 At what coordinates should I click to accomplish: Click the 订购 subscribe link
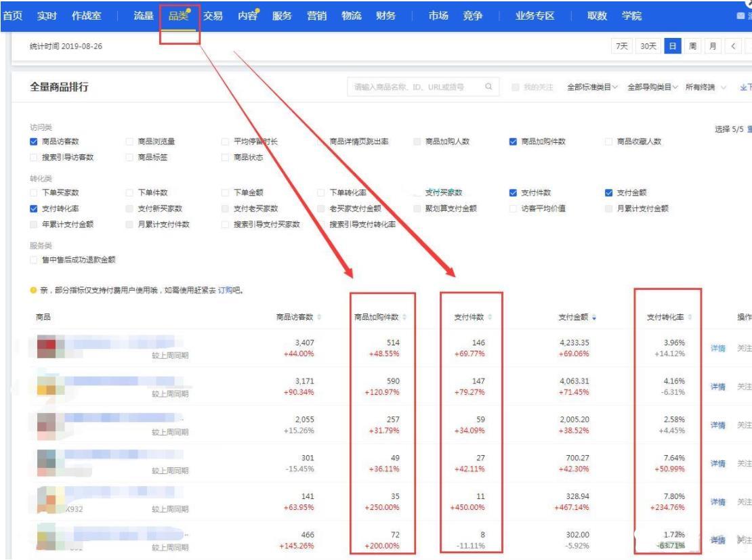coord(225,290)
